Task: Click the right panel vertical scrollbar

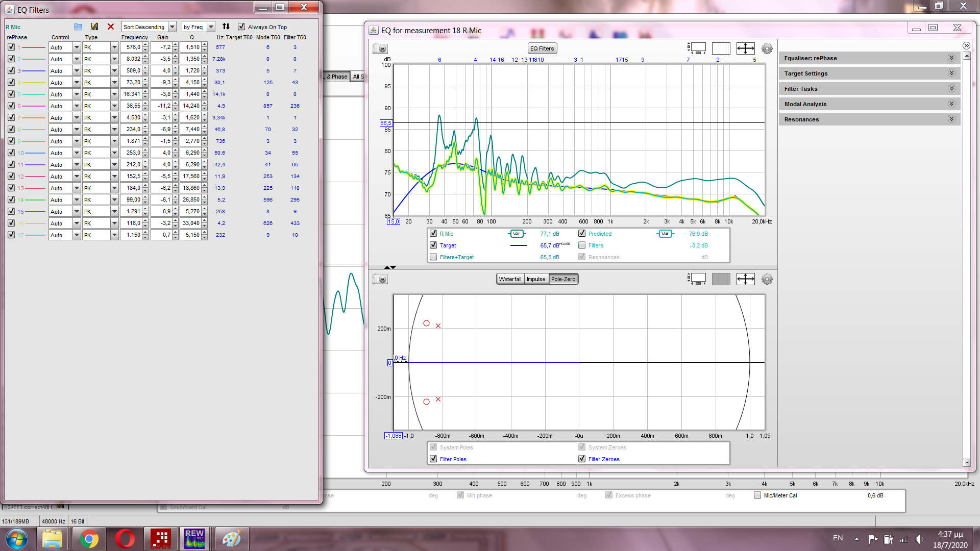Action: (x=966, y=259)
